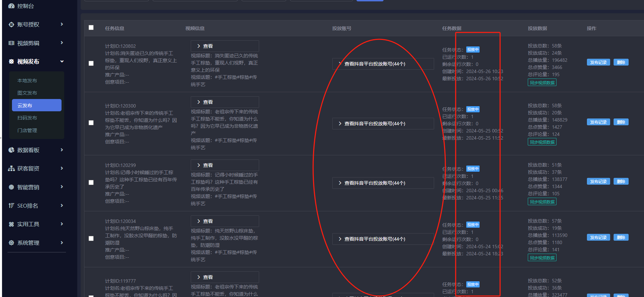
Task: Check the row for plan ID 120802
Action: pyautogui.click(x=91, y=63)
